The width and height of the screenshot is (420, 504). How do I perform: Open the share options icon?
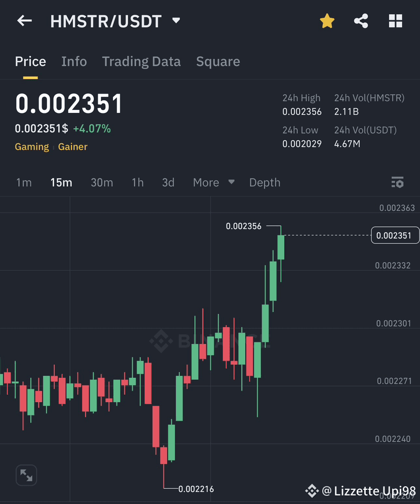coord(361,21)
